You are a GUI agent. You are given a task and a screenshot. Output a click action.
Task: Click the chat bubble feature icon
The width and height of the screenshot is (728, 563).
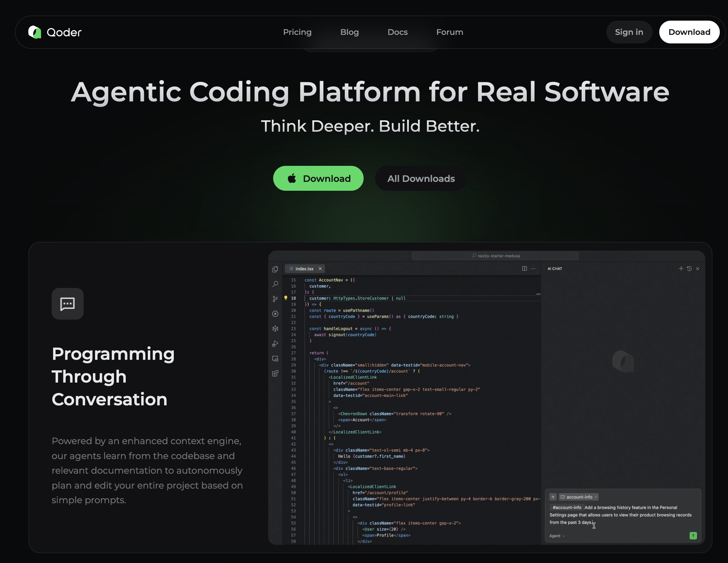68,304
